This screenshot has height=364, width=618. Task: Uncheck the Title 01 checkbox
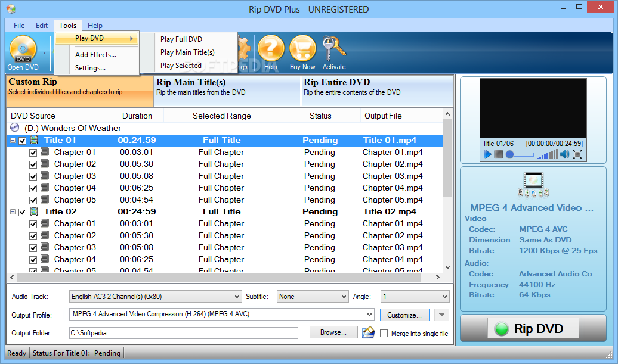click(23, 141)
